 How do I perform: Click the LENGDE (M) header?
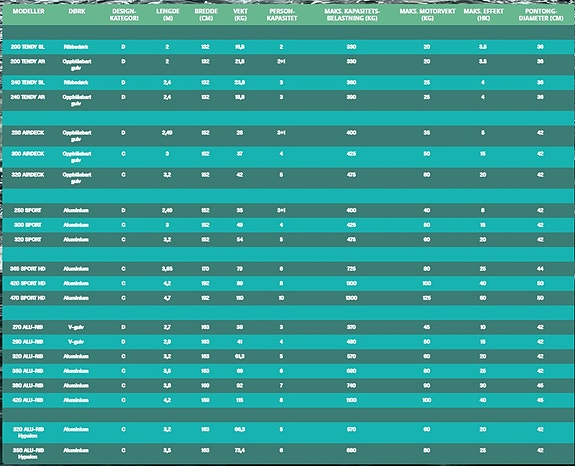pos(168,15)
